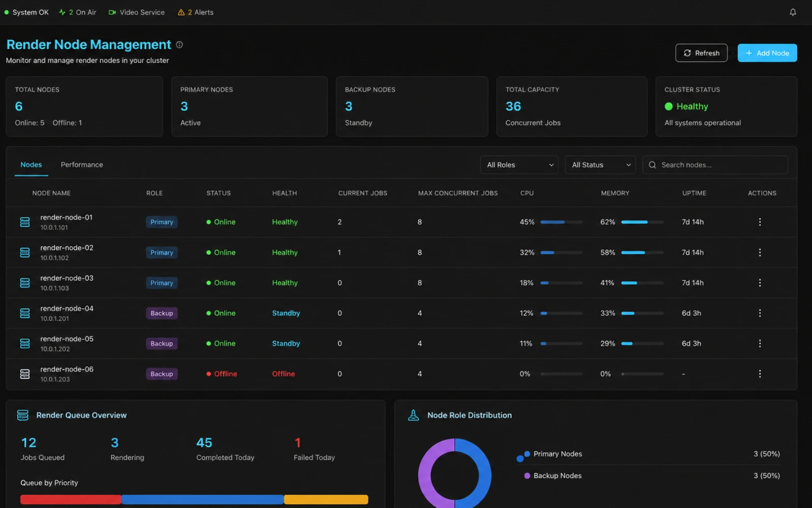
Task: Open actions menu for render-node-05
Action: (x=760, y=343)
